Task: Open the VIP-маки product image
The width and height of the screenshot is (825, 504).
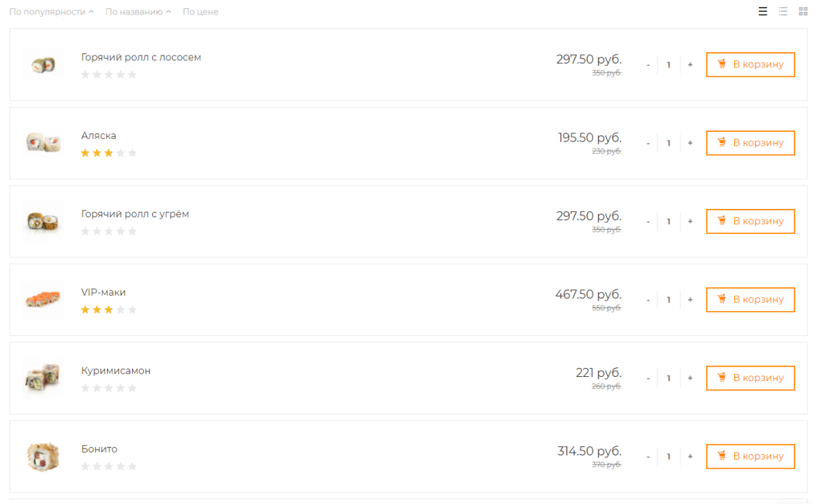Action: (42, 299)
